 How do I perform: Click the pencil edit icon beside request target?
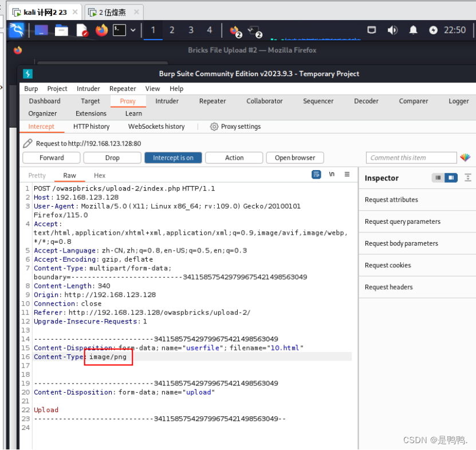tap(27, 143)
